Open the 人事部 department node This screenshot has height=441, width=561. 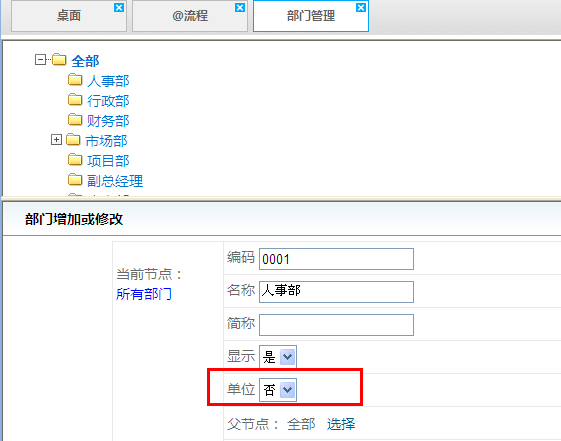[108, 81]
